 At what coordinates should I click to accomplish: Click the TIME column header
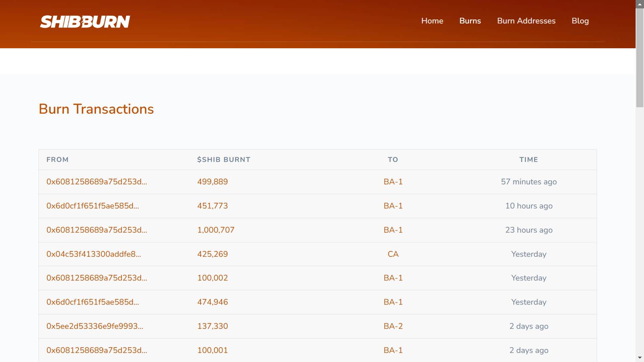529,160
